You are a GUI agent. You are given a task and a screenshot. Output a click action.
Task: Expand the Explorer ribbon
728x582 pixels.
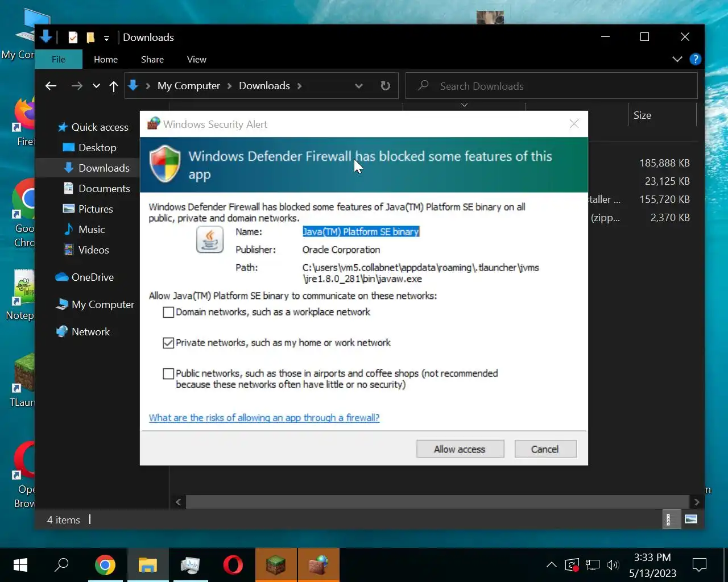[x=677, y=59]
